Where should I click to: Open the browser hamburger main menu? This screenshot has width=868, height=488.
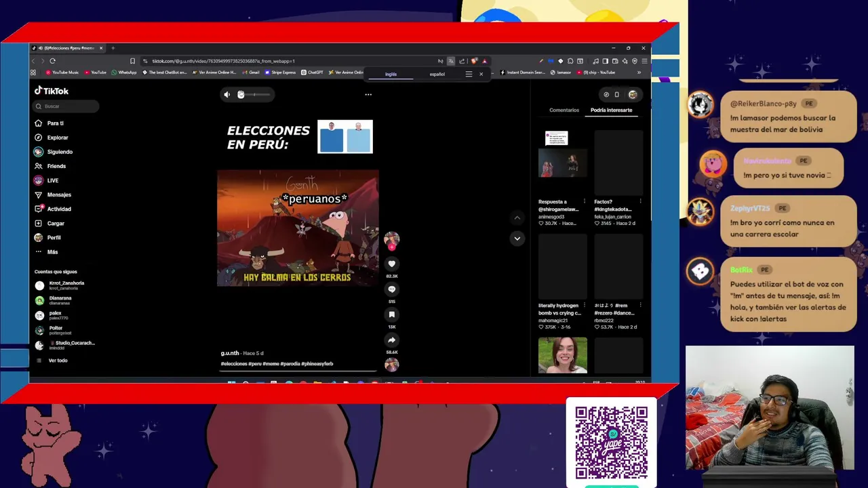pyautogui.click(x=644, y=61)
